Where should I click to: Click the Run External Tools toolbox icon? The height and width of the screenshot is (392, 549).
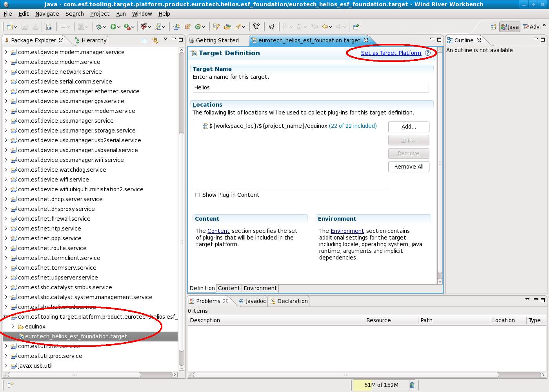tap(127, 27)
